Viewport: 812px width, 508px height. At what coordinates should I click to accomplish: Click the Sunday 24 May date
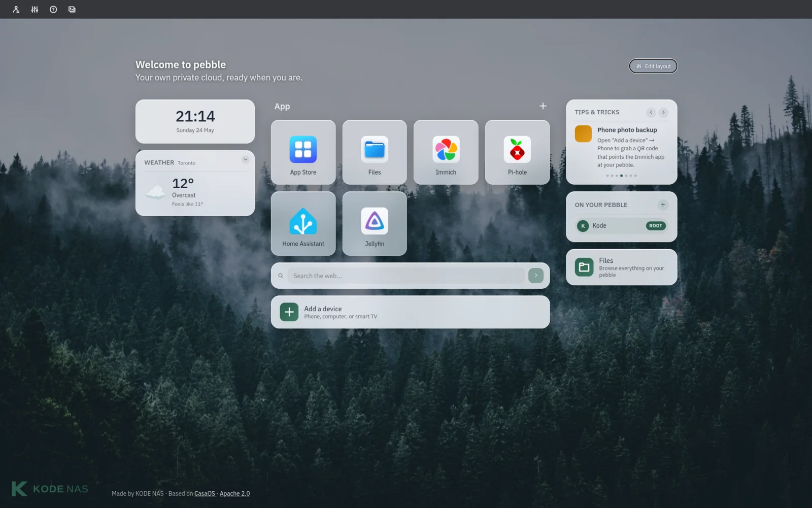pyautogui.click(x=195, y=130)
